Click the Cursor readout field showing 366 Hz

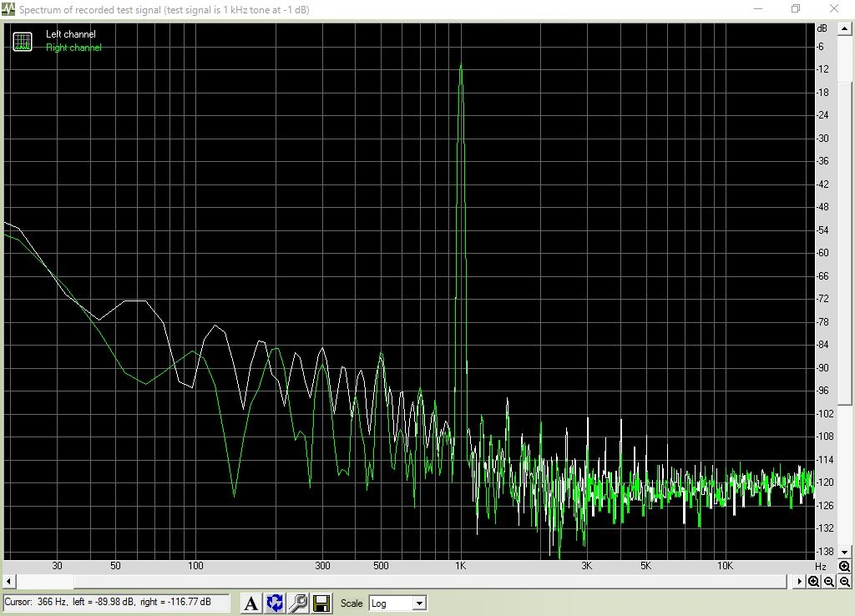click(116, 603)
